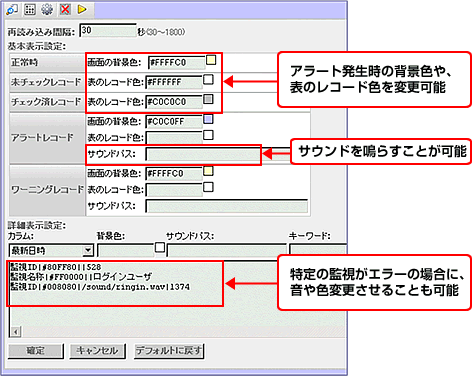Open lavender swatch for アラートレコード background color
This screenshot has width=472, height=376.
pyautogui.click(x=208, y=119)
